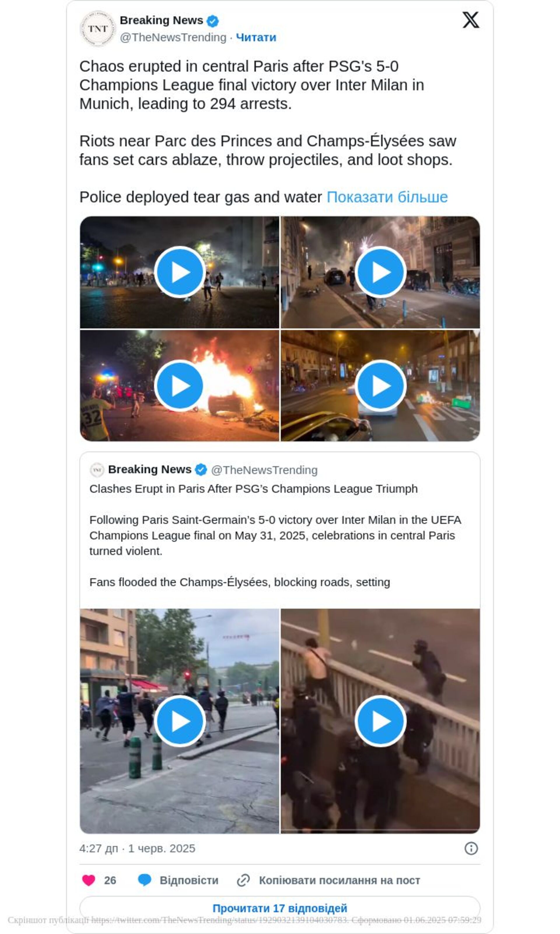This screenshot has height=934, width=560.
Task: Follow the account via Читати
Action: coord(256,37)
